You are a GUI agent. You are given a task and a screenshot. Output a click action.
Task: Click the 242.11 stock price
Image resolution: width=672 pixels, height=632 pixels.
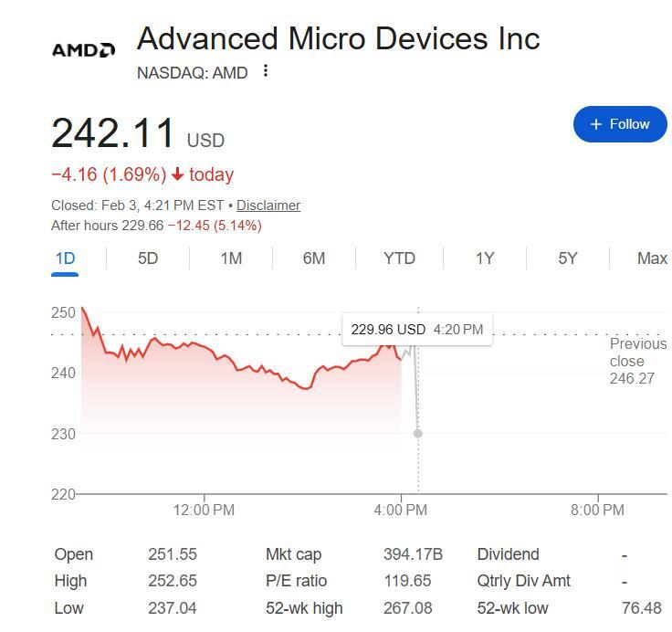click(x=113, y=133)
